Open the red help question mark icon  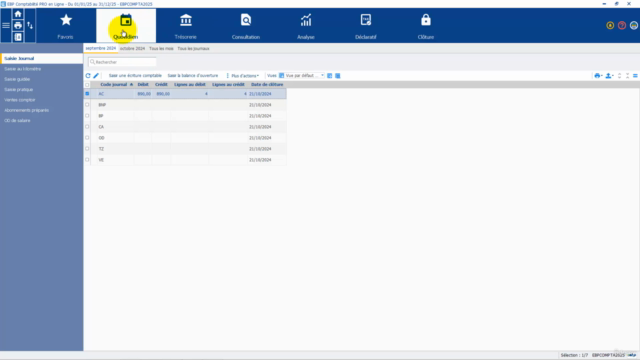pos(622,25)
